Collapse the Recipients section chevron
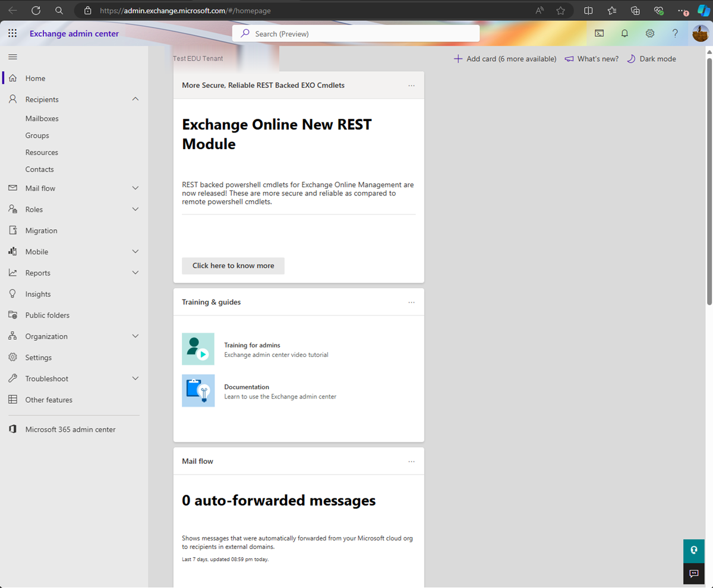Image resolution: width=713 pixels, height=588 pixels. coord(135,99)
